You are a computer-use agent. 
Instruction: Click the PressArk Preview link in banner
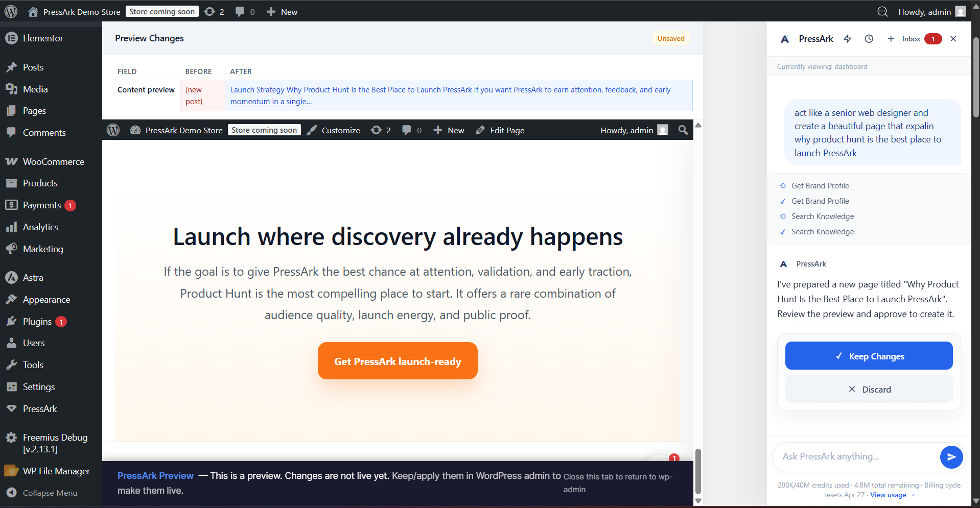[155, 476]
